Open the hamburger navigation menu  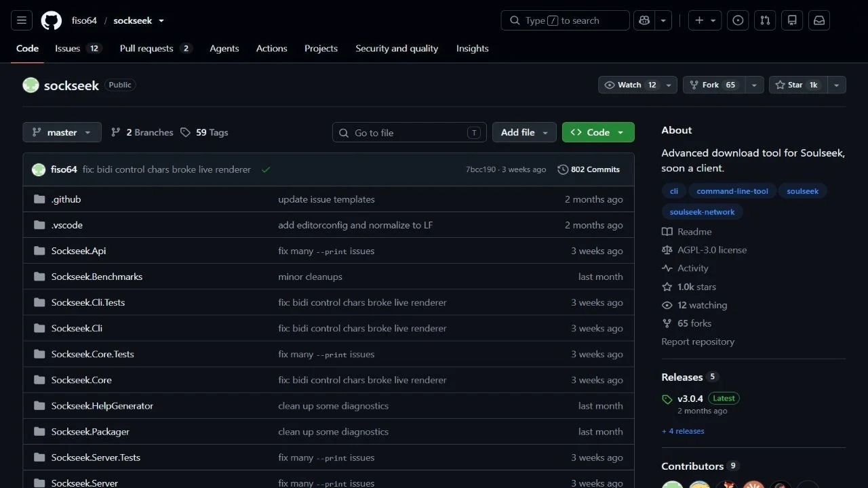[22, 20]
